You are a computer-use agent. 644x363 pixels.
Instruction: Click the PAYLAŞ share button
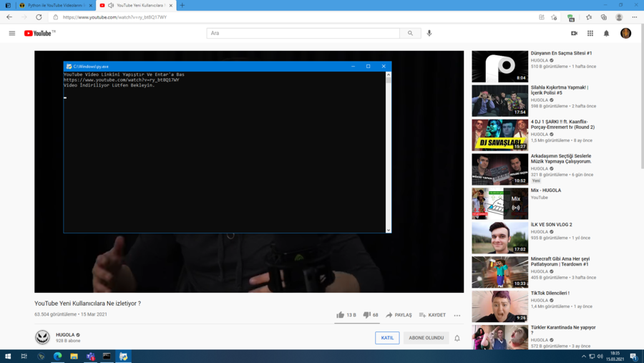(399, 315)
